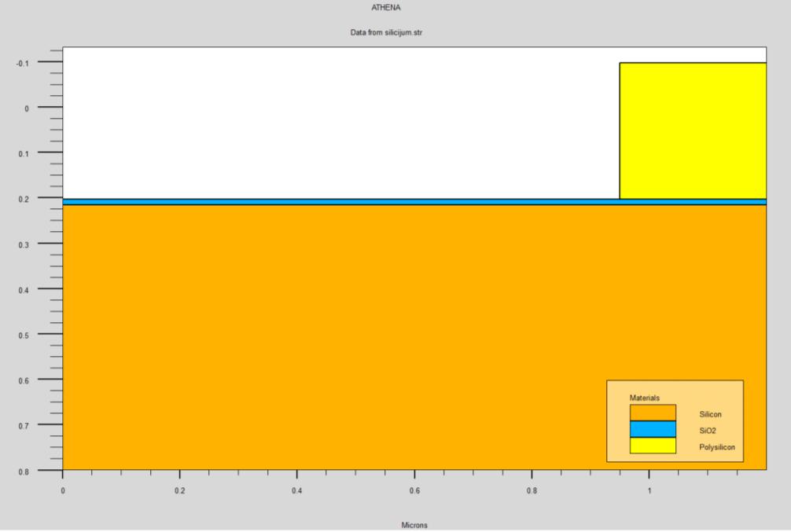Click the thin blue SiO2 oxide layer
791x532 pixels.
(414, 202)
